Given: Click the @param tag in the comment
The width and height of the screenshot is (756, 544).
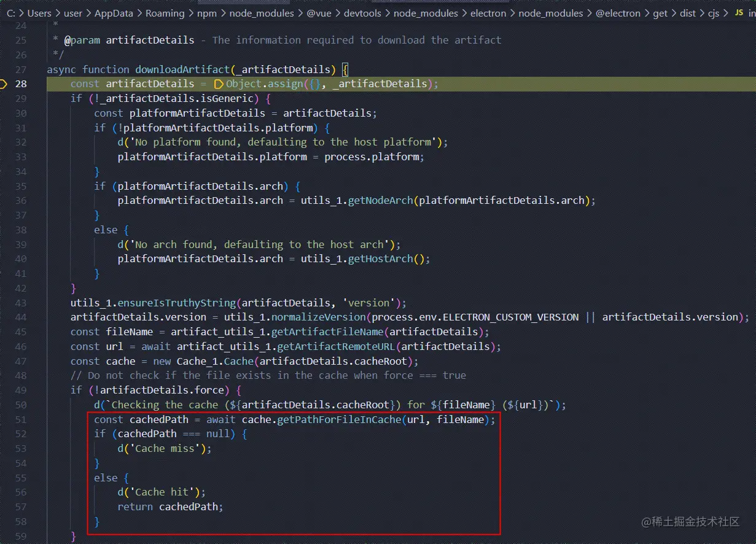Looking at the screenshot, I should pos(82,40).
